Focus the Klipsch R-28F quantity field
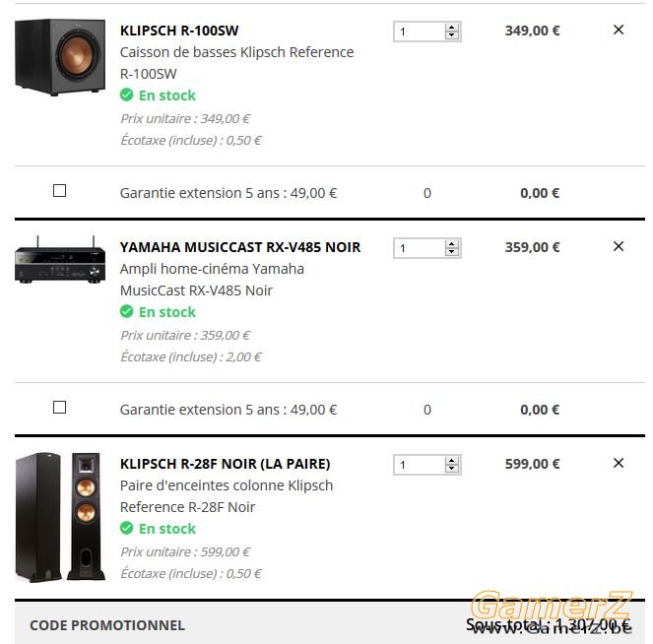 coord(420,465)
